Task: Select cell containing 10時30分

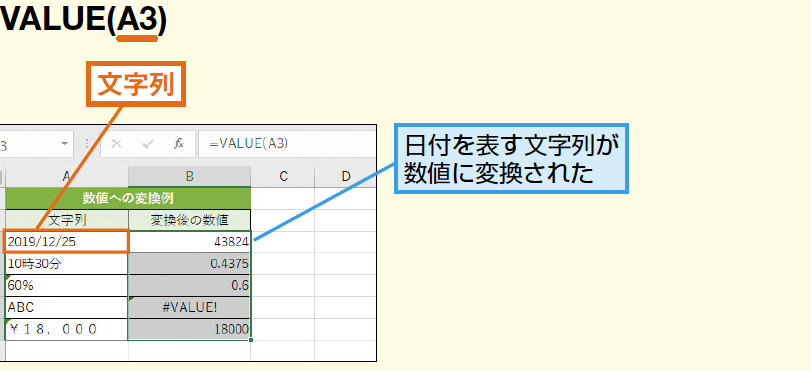Action: coord(66,264)
